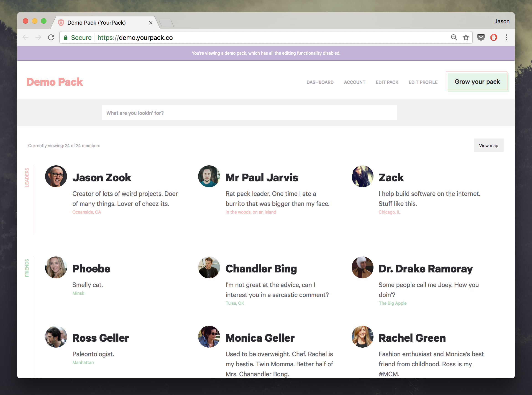Open a new tab with the new-tab button

[x=166, y=23]
